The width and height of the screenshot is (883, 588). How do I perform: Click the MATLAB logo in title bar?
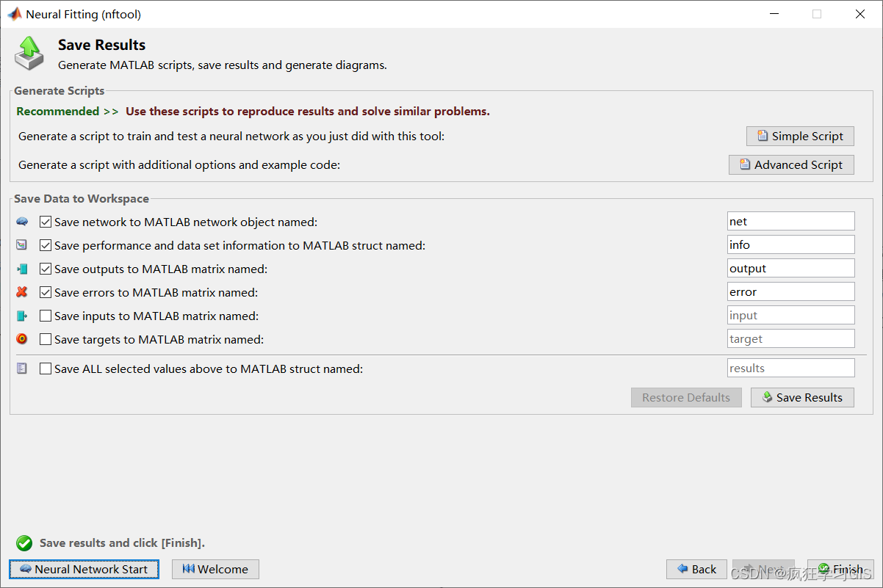14,14
